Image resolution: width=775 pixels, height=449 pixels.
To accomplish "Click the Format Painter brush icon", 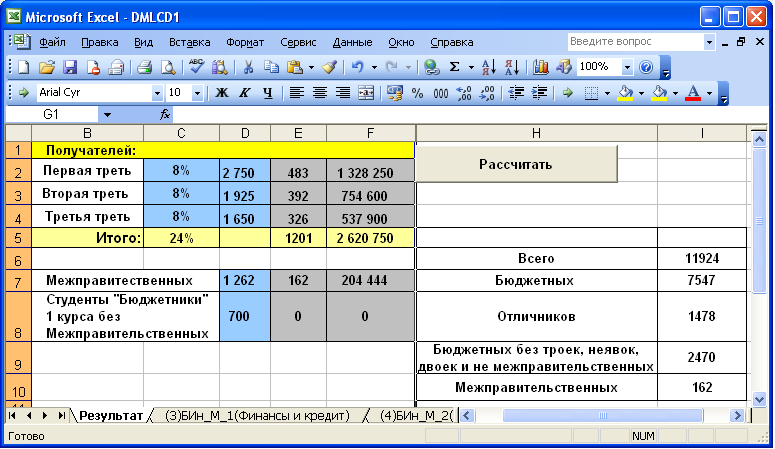I will [328, 67].
